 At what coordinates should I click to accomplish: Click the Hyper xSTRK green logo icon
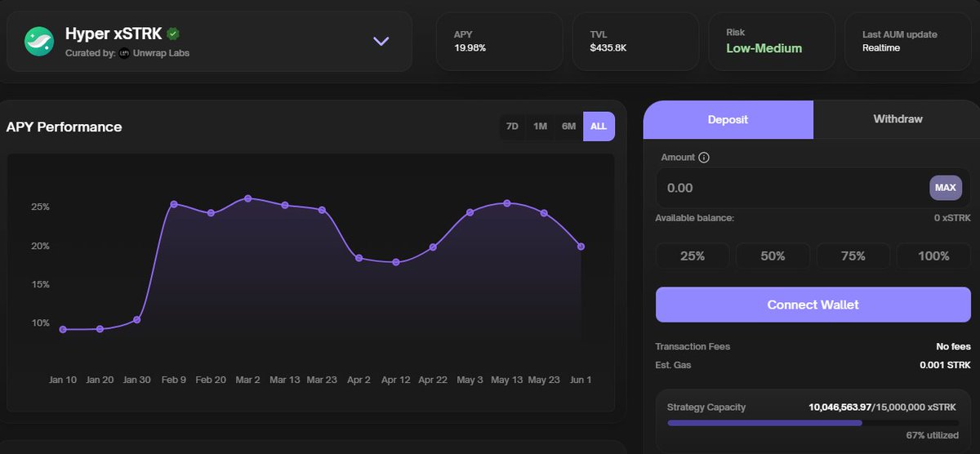39,41
